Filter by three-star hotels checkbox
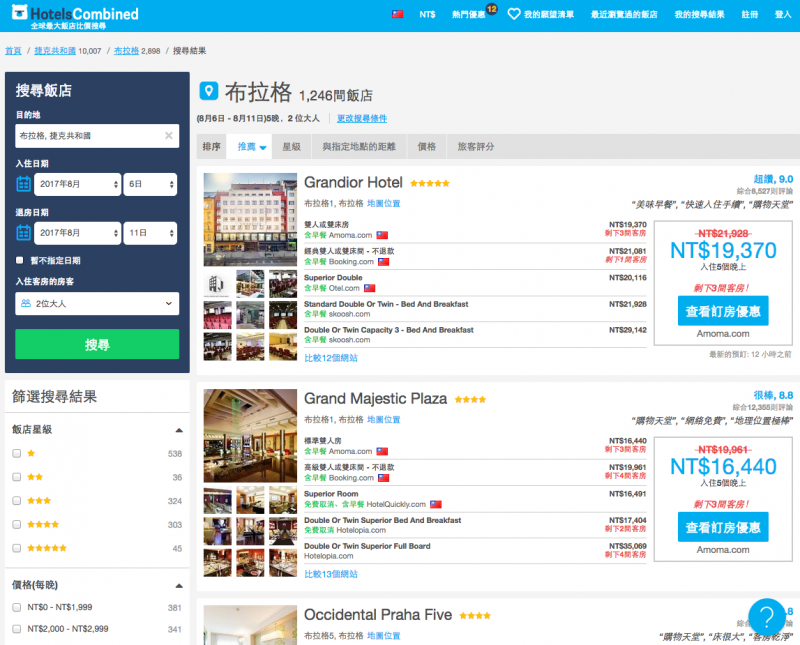800x645 pixels. 17,501
